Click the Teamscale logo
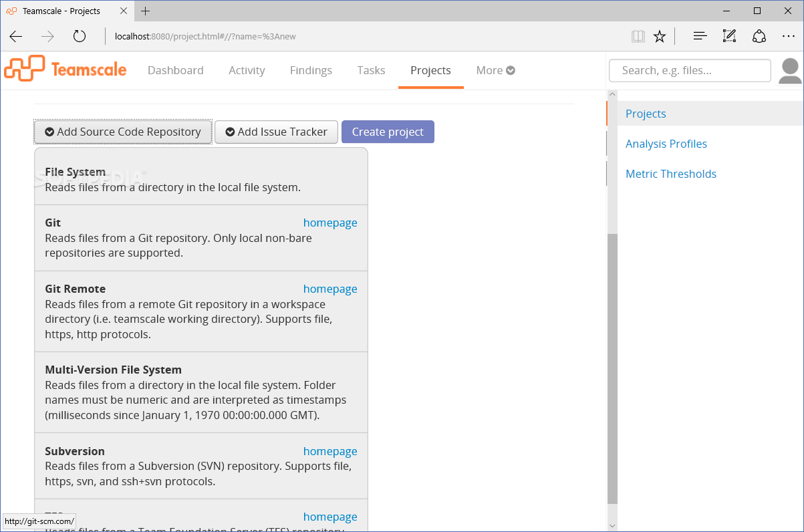 (x=65, y=70)
